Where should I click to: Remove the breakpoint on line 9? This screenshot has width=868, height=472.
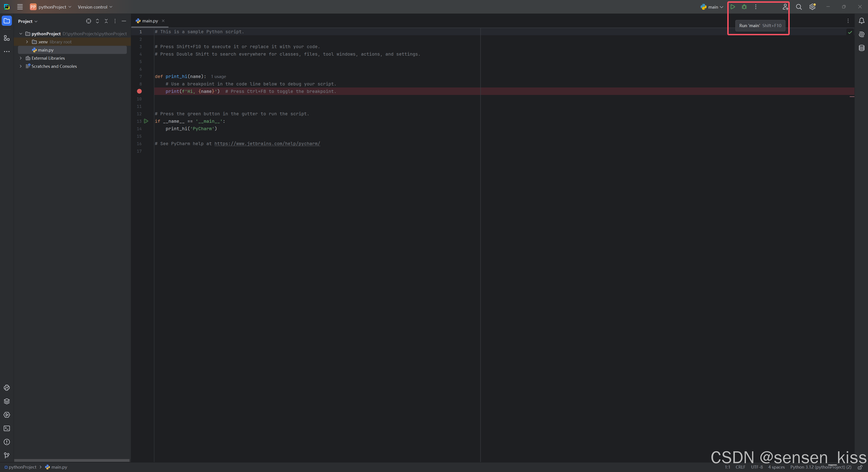[x=139, y=91]
